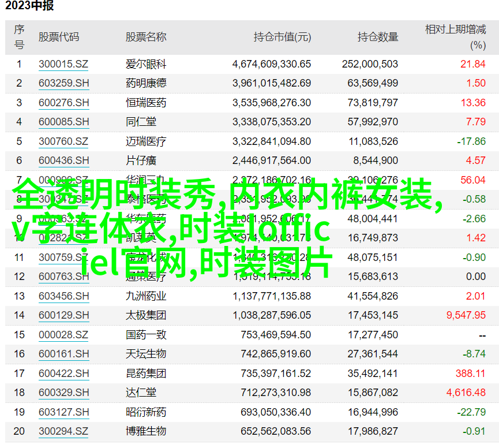Select stock name 迈瑞医疗
The image size is (499, 448).
pos(146,141)
